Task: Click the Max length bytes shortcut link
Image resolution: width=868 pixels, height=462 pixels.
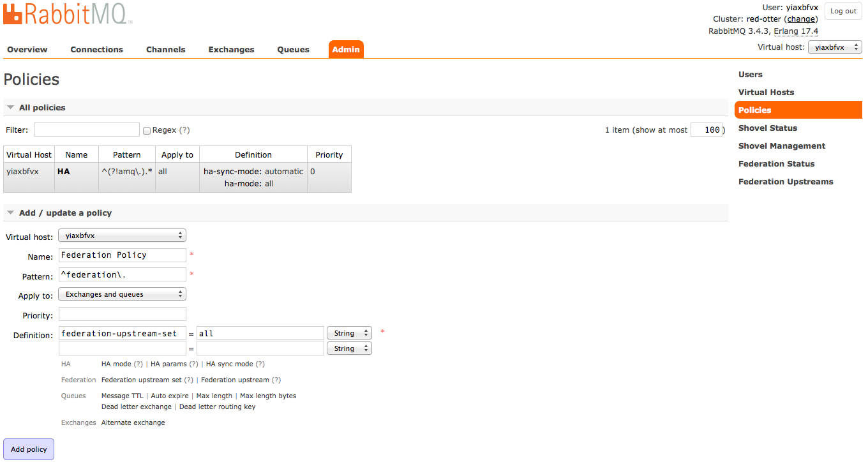Action: click(268, 396)
